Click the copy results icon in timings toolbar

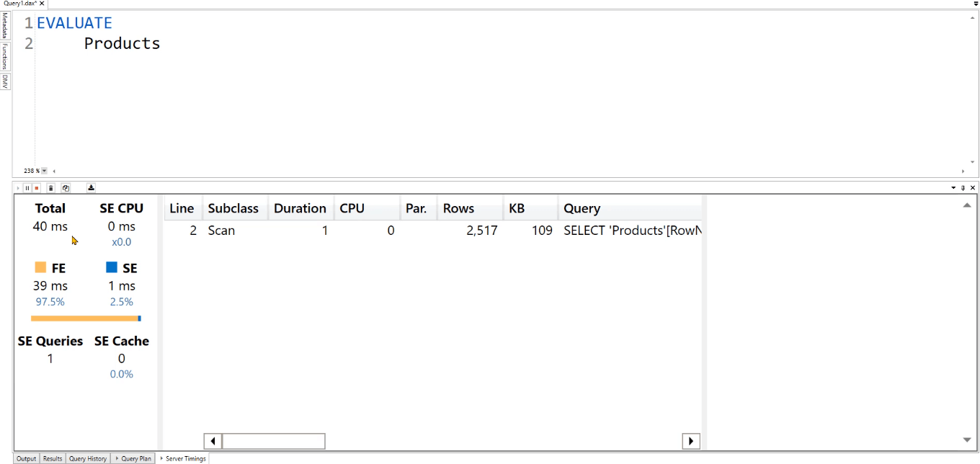tap(66, 188)
